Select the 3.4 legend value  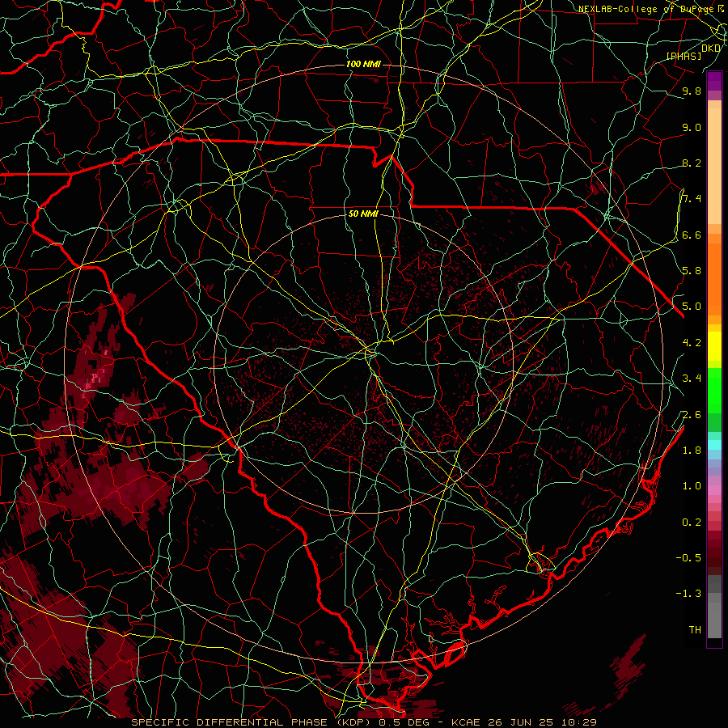[692, 379]
